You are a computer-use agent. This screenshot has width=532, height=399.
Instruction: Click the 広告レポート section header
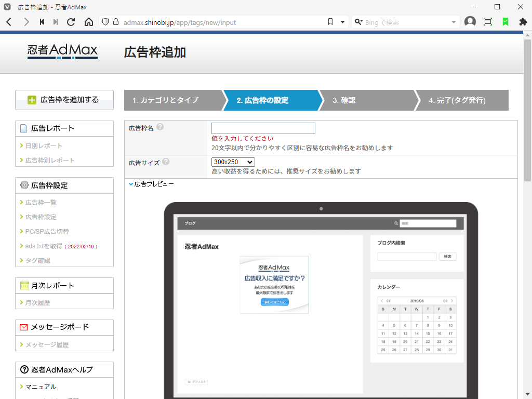pyautogui.click(x=64, y=129)
